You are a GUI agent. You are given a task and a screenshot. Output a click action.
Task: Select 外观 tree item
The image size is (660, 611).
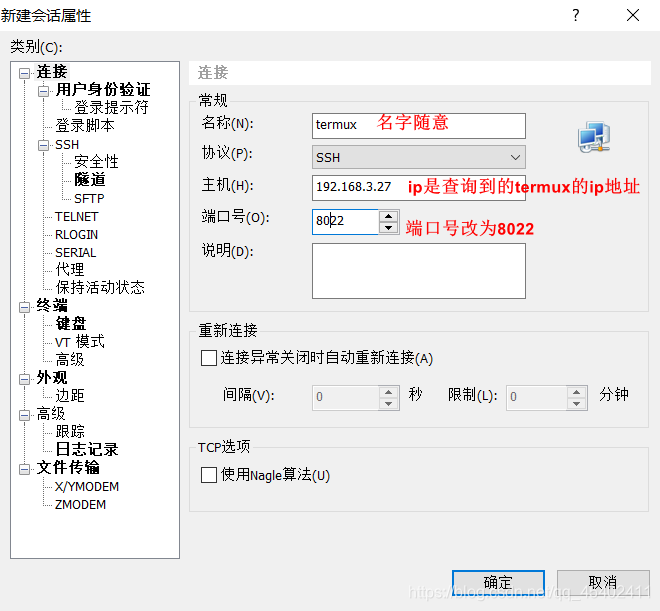coord(52,378)
